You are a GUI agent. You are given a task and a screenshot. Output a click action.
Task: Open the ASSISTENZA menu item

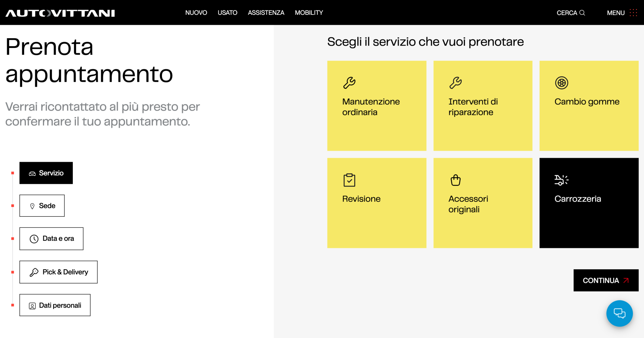[x=266, y=13]
